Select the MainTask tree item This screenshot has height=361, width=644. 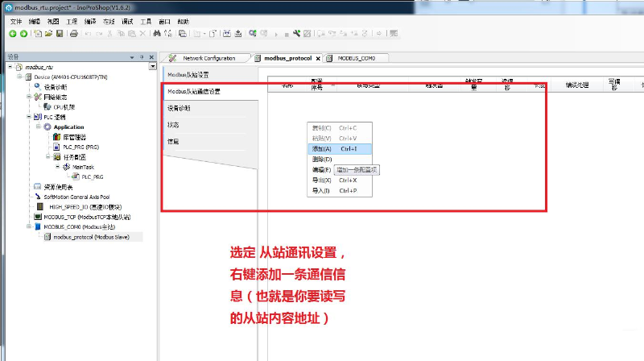click(84, 167)
